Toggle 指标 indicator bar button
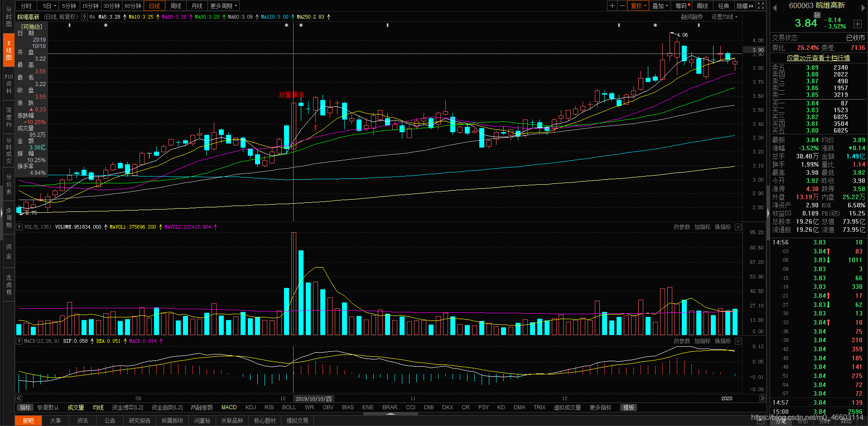Screen dimensions: 868x426 [25, 407]
